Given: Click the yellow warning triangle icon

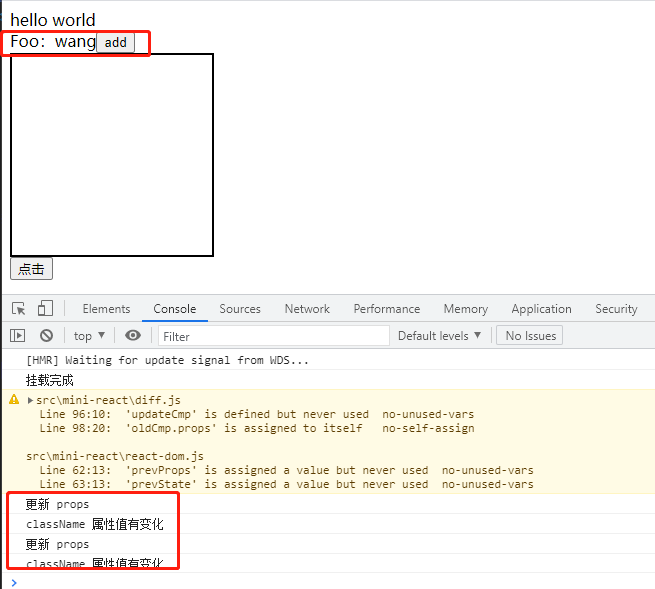Looking at the screenshot, I should [14, 400].
